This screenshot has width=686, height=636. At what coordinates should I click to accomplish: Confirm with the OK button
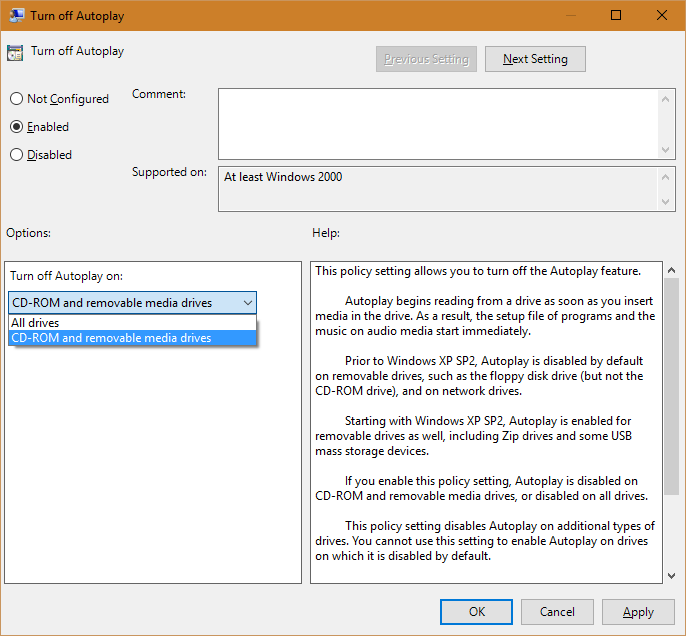pos(476,612)
